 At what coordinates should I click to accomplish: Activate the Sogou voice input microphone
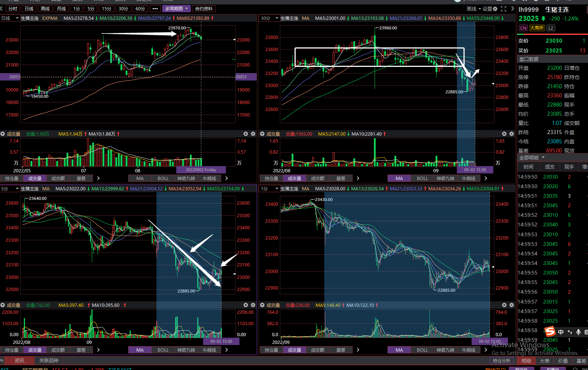(x=578, y=332)
